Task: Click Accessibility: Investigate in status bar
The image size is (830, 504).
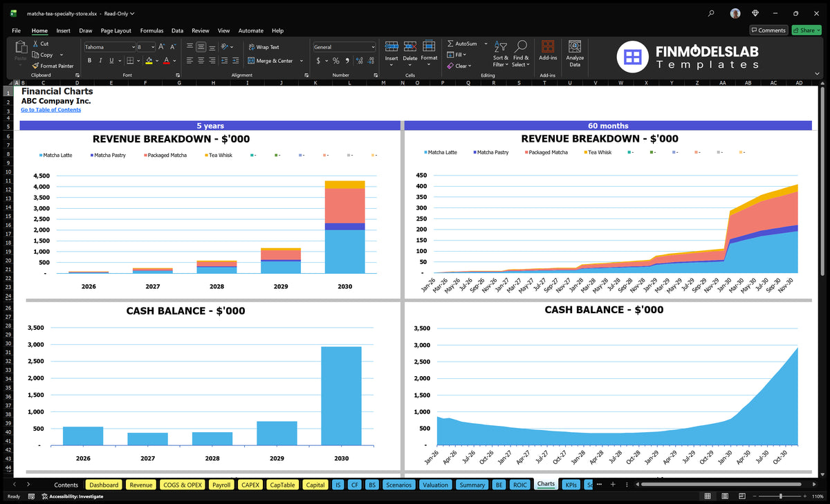Action: [x=72, y=496]
